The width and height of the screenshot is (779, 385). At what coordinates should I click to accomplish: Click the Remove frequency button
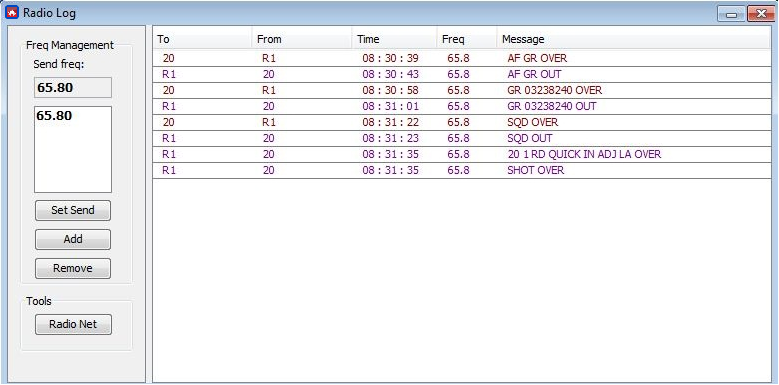pyautogui.click(x=73, y=268)
